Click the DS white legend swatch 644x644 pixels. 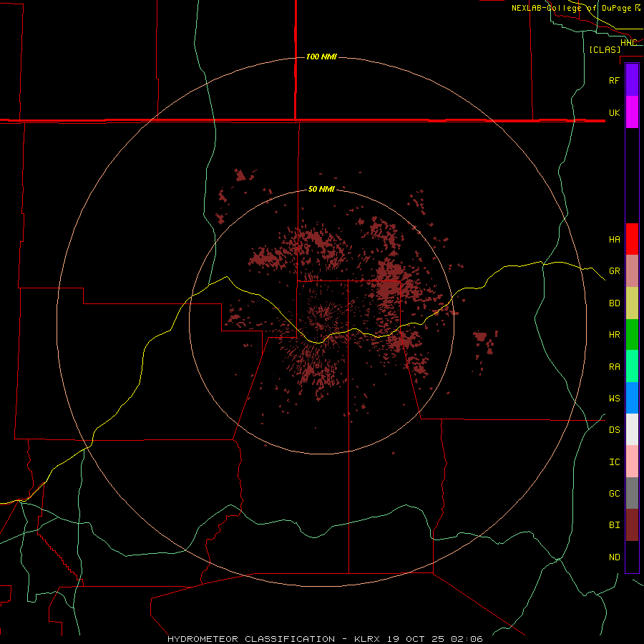pos(632,429)
